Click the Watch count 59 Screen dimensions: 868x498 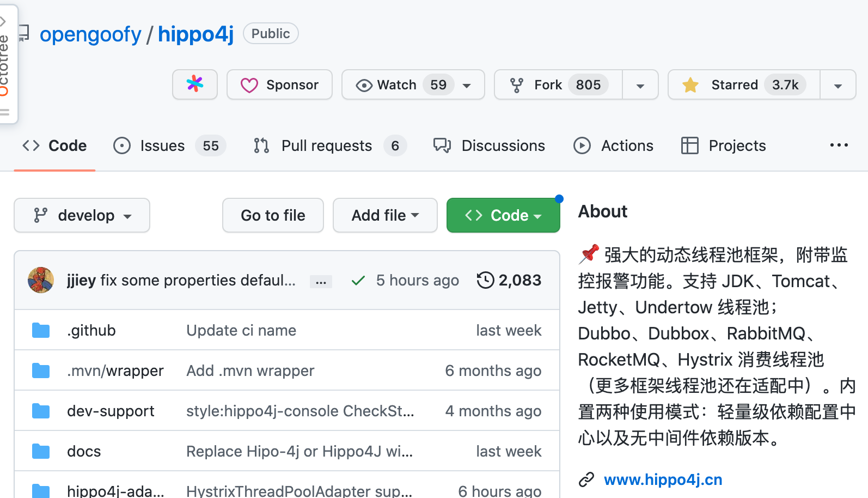[438, 84]
